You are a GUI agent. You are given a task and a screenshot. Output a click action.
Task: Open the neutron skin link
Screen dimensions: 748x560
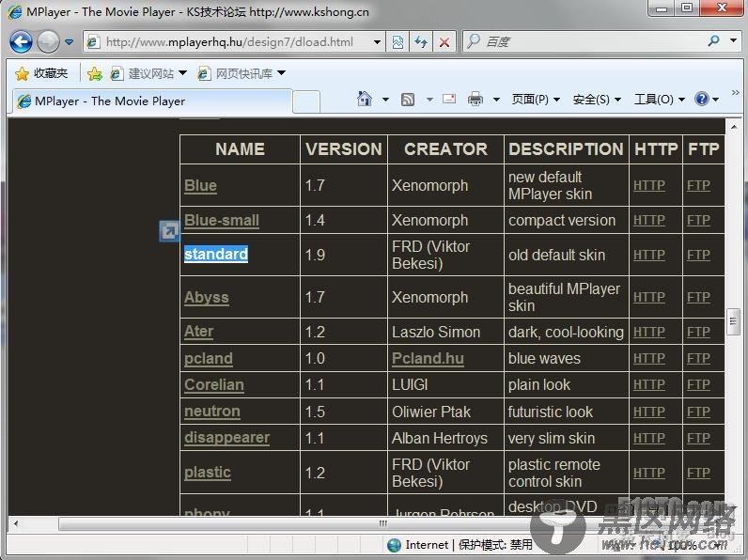pyautogui.click(x=212, y=412)
